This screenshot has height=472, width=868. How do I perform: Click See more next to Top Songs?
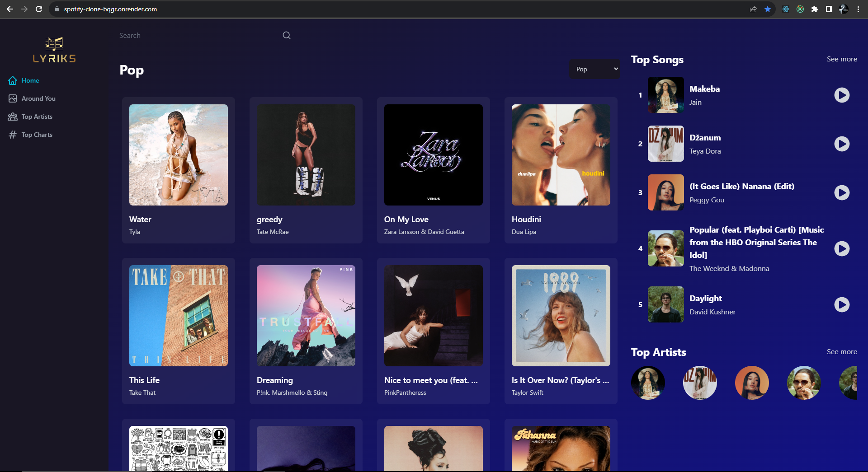tap(841, 59)
